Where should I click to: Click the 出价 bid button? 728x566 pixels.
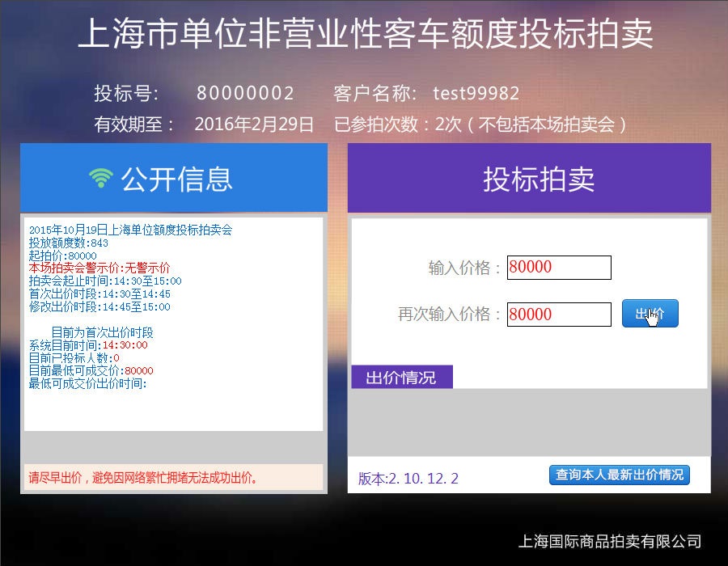tap(650, 314)
